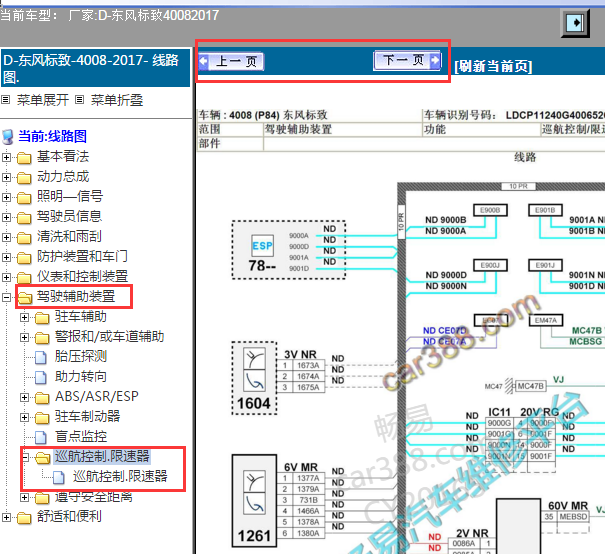Select the 助力转向 tree item
This screenshot has height=554, width=605.
coord(81,377)
